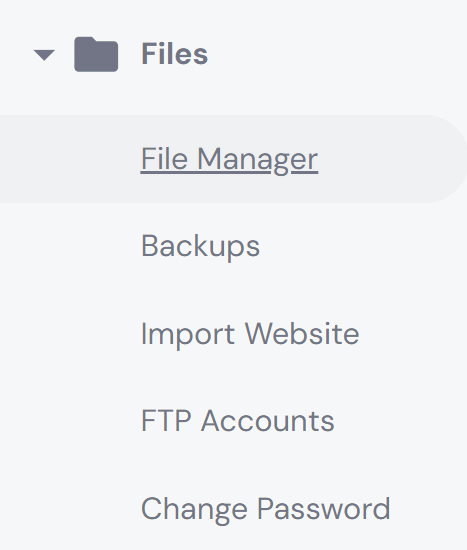Click the Files folder icon
467x550 pixels.
point(96,54)
